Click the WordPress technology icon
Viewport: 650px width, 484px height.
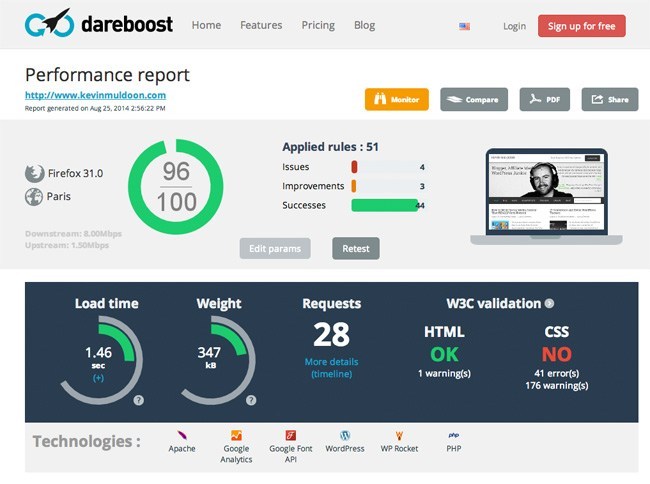[x=345, y=435]
